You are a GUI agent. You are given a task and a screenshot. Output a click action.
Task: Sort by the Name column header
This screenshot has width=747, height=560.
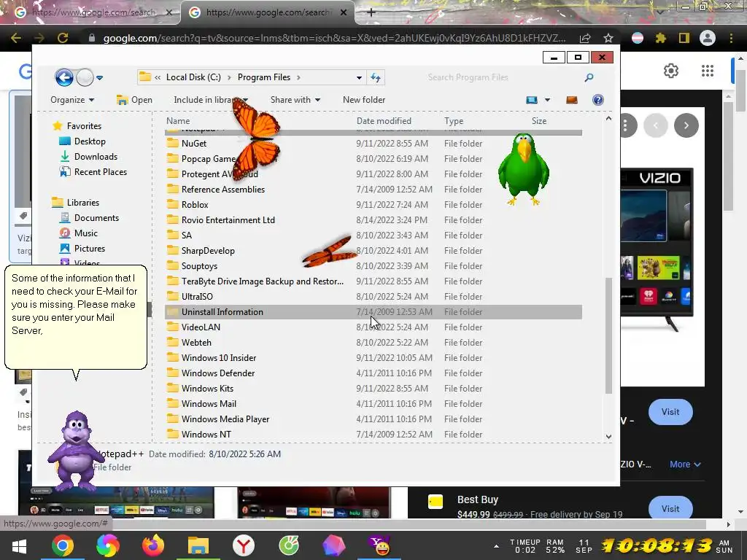coord(178,121)
